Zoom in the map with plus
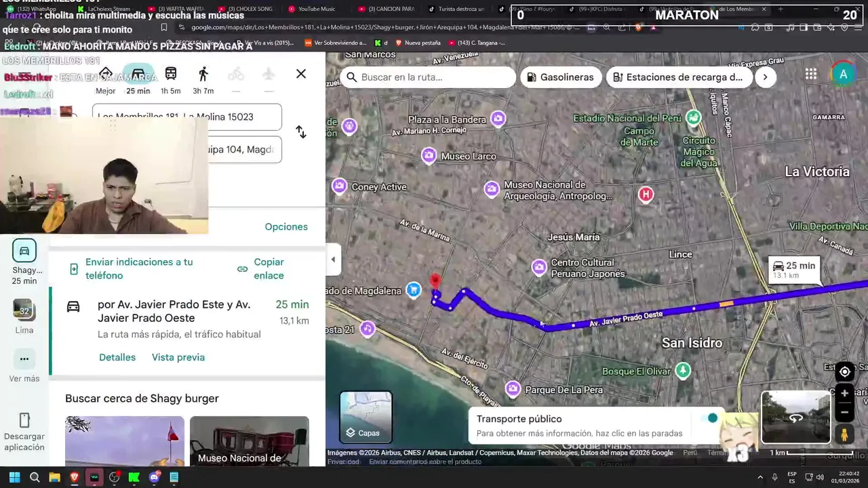The height and width of the screenshot is (488, 868). click(845, 393)
